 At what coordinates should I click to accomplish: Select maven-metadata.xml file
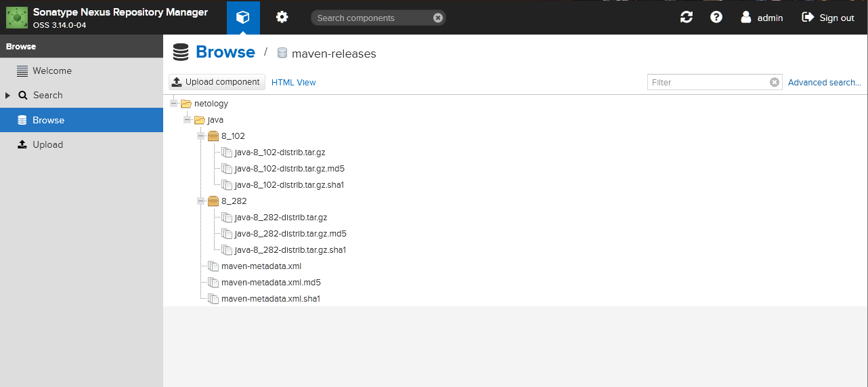(x=261, y=266)
